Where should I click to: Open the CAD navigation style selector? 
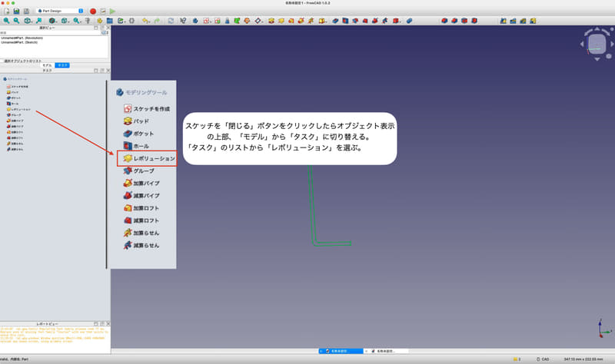tap(543, 359)
